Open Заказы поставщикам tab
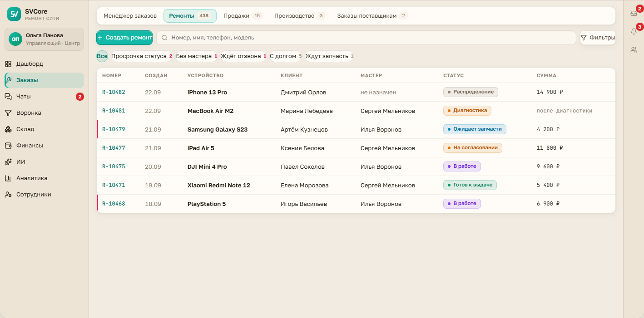 [x=372, y=16]
